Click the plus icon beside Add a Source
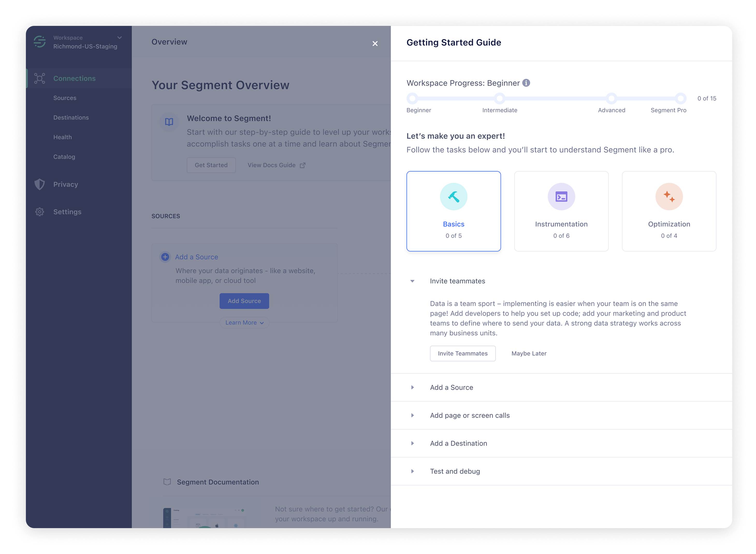756x554 pixels. (165, 257)
